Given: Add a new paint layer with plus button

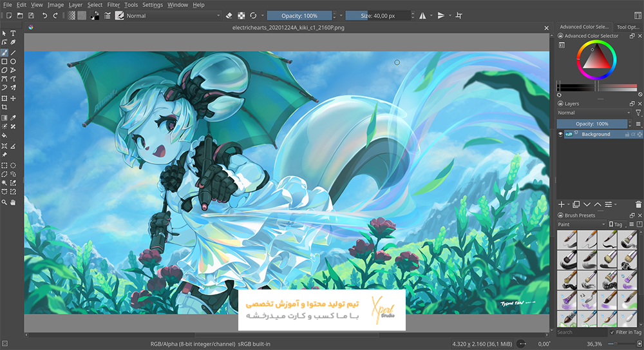Looking at the screenshot, I should [x=562, y=204].
